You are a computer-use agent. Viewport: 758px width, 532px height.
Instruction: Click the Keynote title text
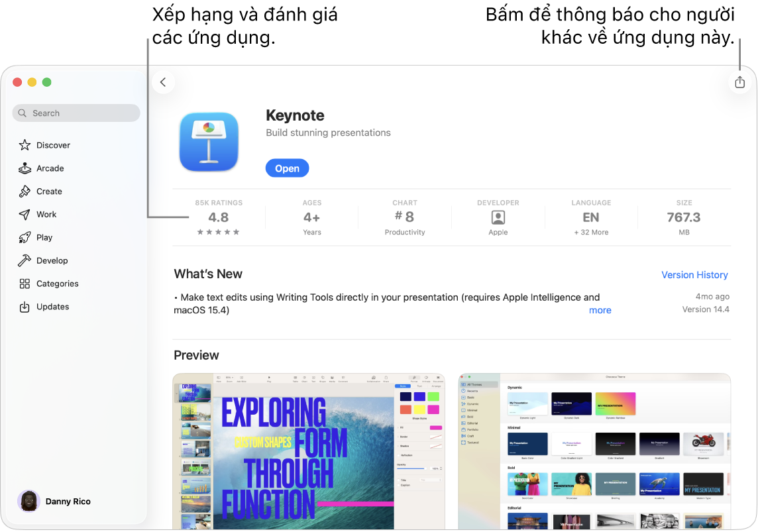[295, 115]
